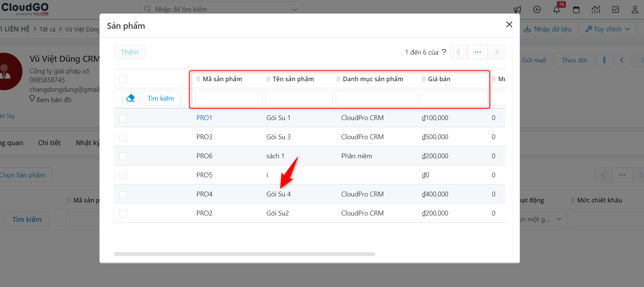644x287 pixels.
Task: Click the eraser clear-filter icon
Action: [x=130, y=98]
